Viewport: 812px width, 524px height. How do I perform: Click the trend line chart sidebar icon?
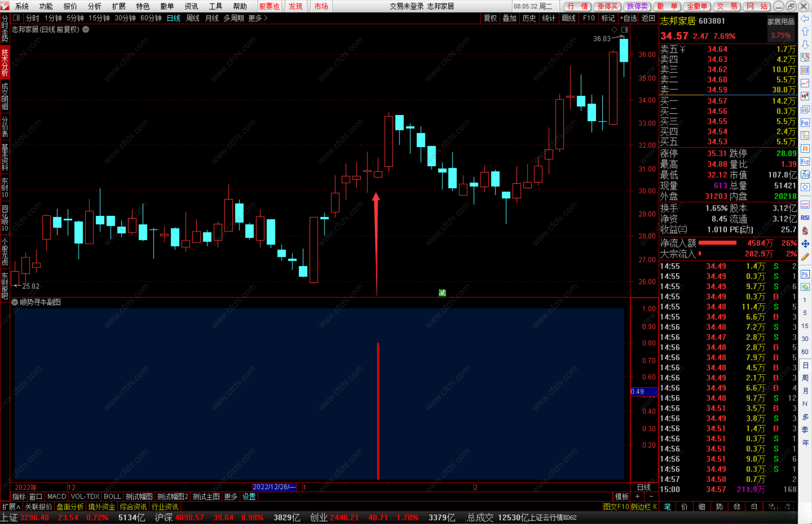click(x=805, y=83)
